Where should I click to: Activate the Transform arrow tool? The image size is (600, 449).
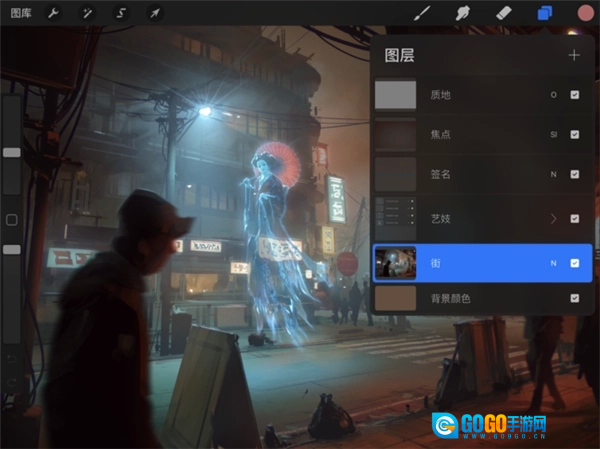point(155,13)
